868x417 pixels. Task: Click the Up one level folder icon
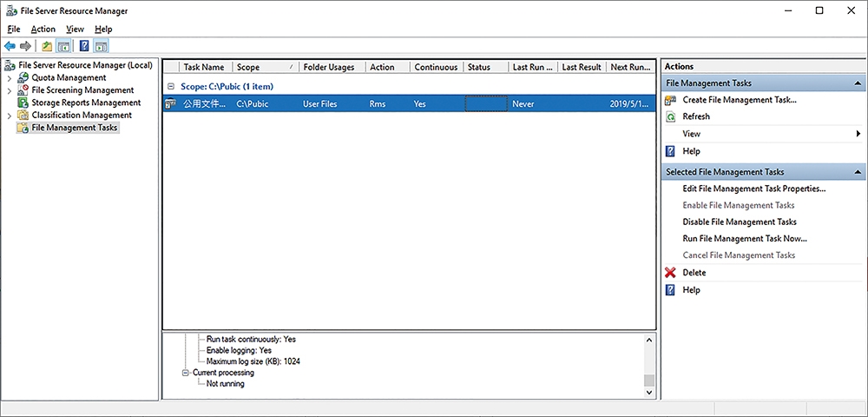[47, 46]
